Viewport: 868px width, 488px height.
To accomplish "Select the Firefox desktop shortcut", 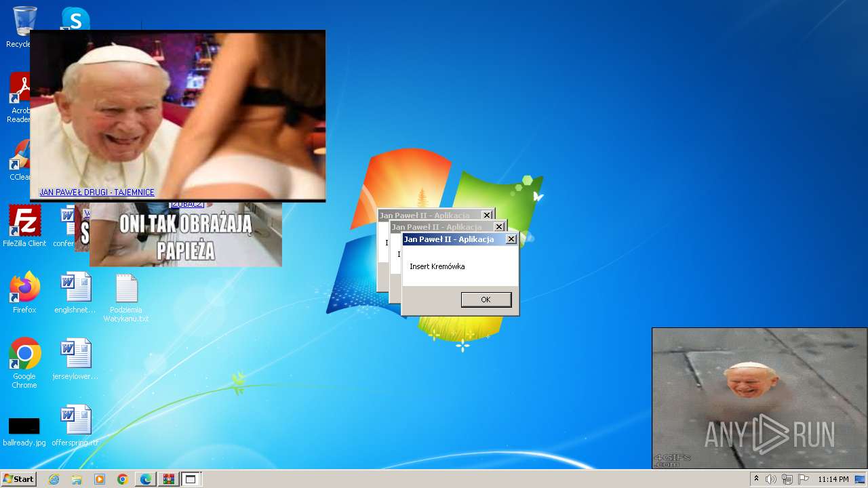I will [24, 293].
